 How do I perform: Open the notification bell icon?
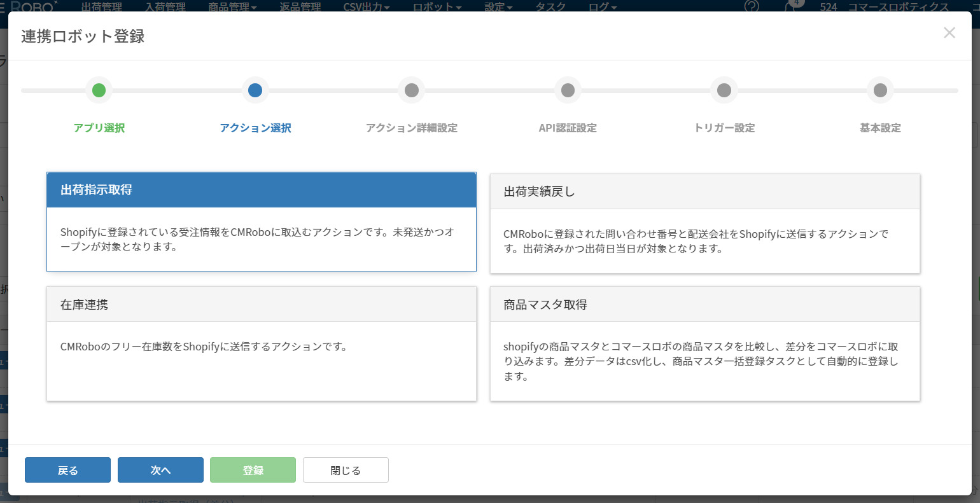coord(791,6)
